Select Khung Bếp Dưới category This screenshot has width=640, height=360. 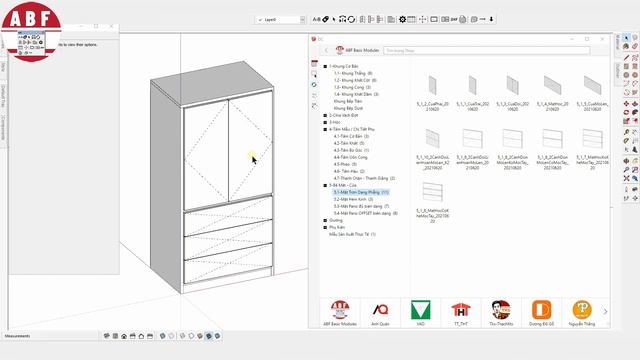point(348,108)
